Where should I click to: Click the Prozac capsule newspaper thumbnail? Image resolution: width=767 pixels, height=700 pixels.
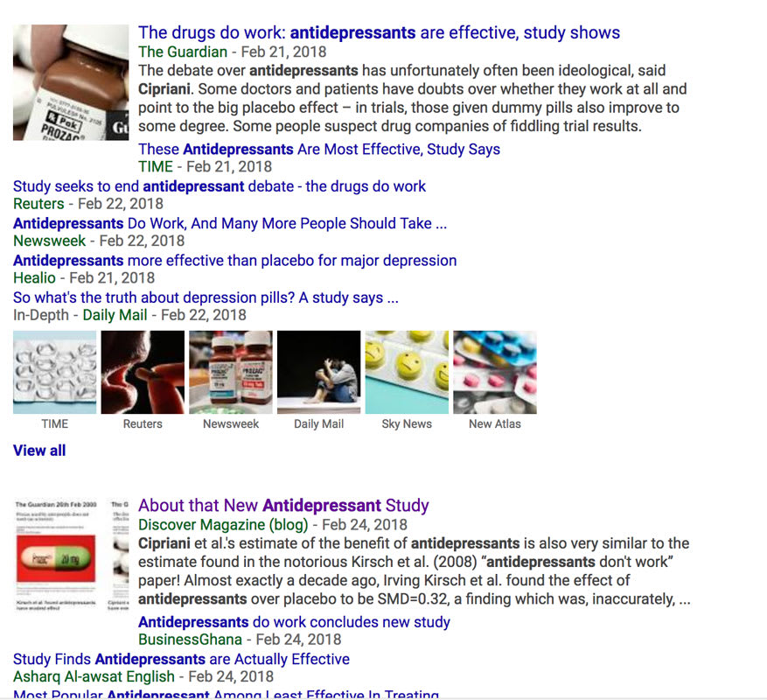pyautogui.click(x=71, y=556)
